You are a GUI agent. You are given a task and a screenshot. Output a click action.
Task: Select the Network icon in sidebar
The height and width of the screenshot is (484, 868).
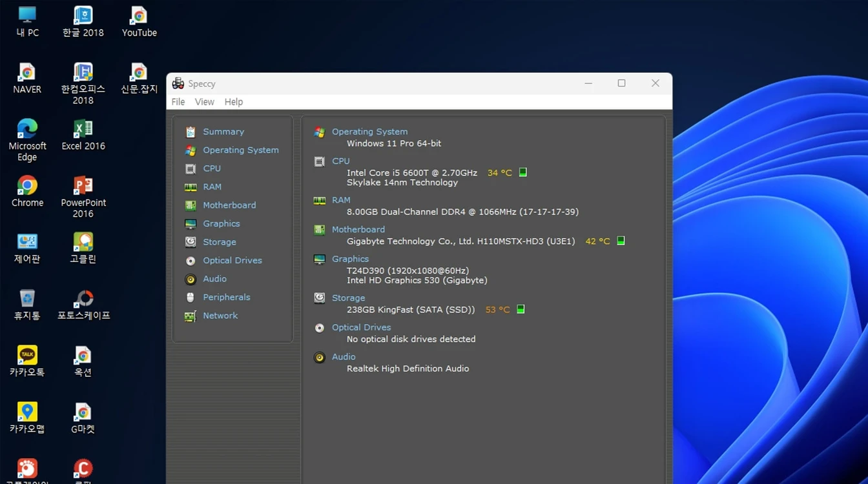[191, 316]
